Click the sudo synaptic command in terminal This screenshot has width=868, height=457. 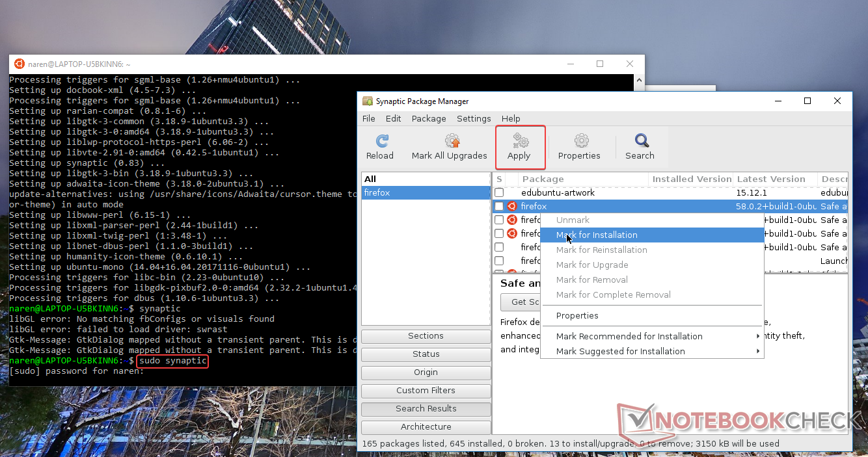[172, 360]
